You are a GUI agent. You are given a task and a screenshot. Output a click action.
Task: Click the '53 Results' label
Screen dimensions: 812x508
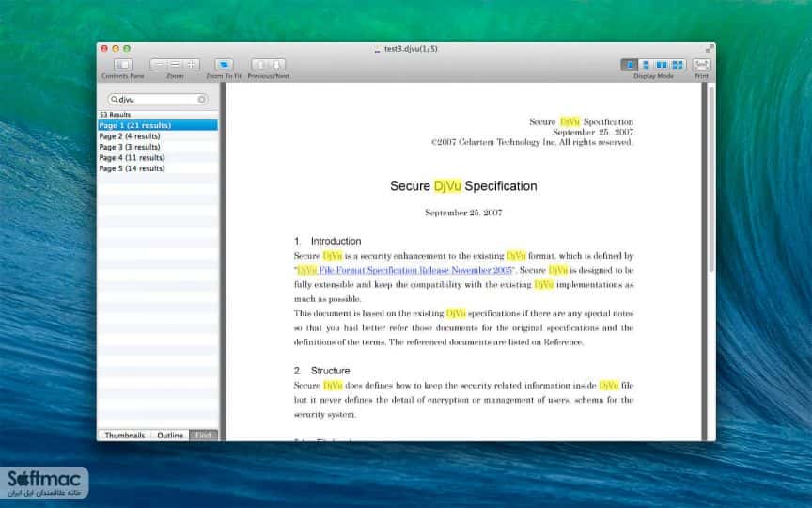pyautogui.click(x=115, y=115)
